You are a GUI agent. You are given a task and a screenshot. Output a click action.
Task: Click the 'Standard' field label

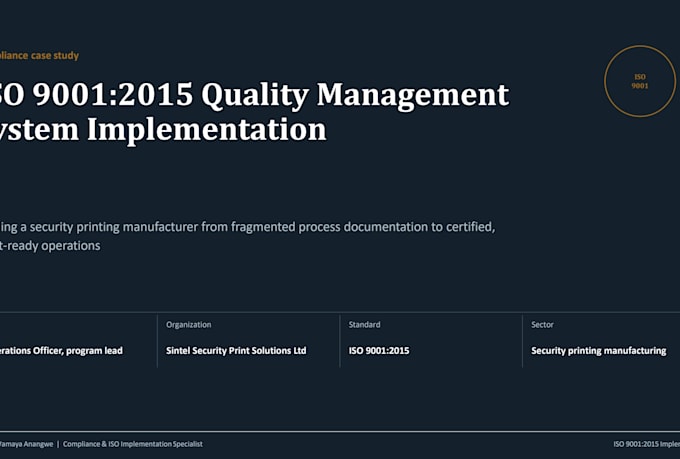(x=364, y=325)
